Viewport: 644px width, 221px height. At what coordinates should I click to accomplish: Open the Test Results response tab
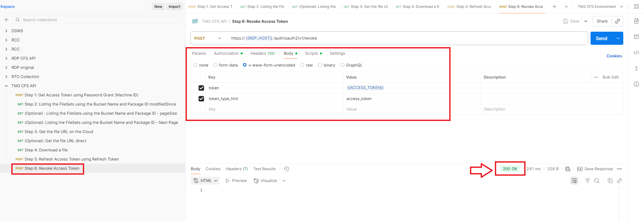tap(264, 169)
